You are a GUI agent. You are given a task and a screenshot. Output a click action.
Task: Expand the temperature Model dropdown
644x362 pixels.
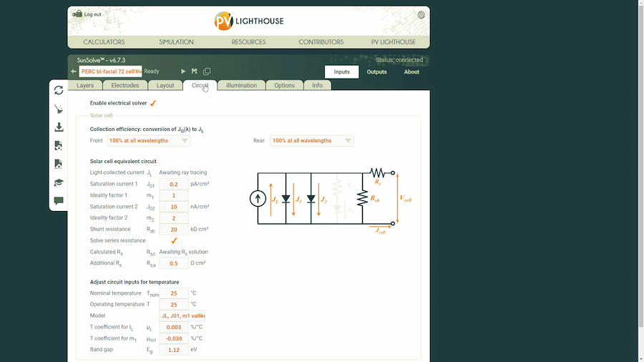(182, 315)
